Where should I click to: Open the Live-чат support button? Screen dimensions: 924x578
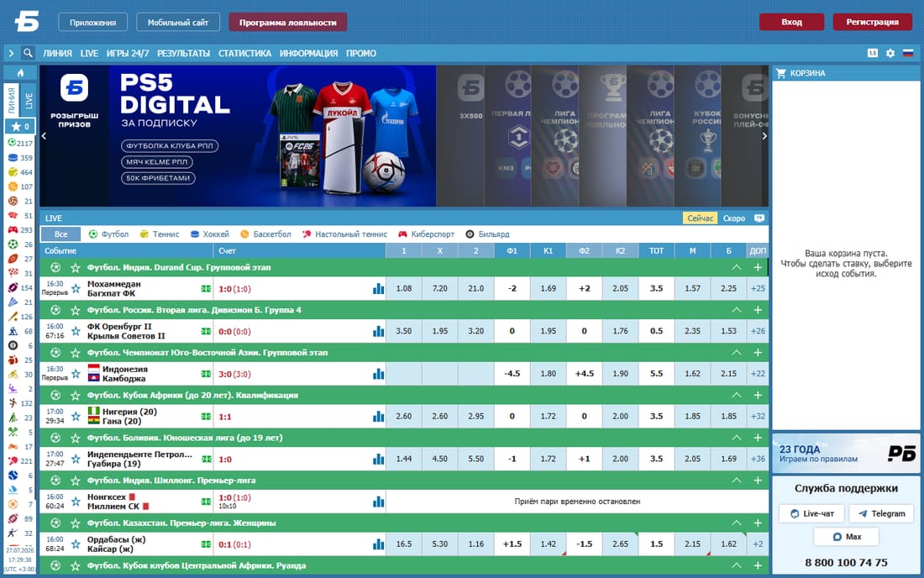coord(811,514)
